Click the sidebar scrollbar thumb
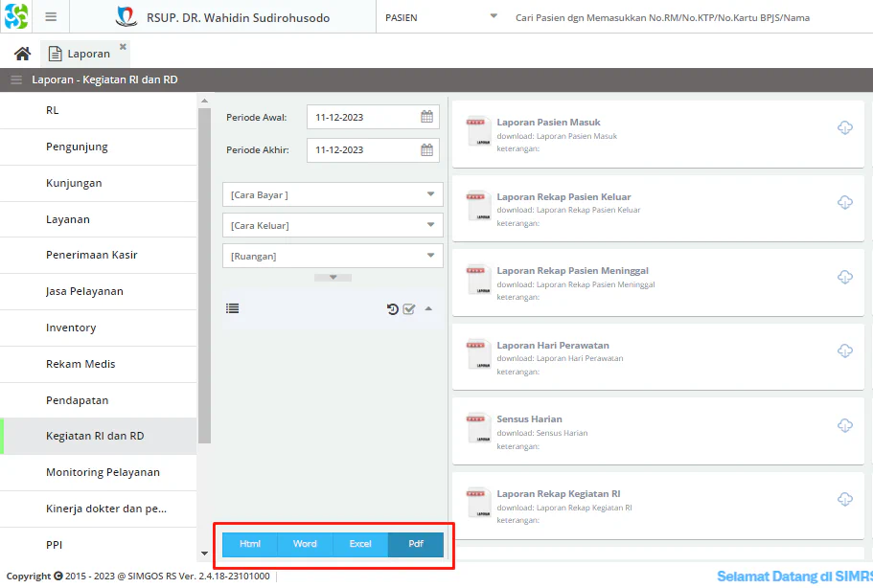Image resolution: width=873 pixels, height=588 pixels. pos(204,276)
